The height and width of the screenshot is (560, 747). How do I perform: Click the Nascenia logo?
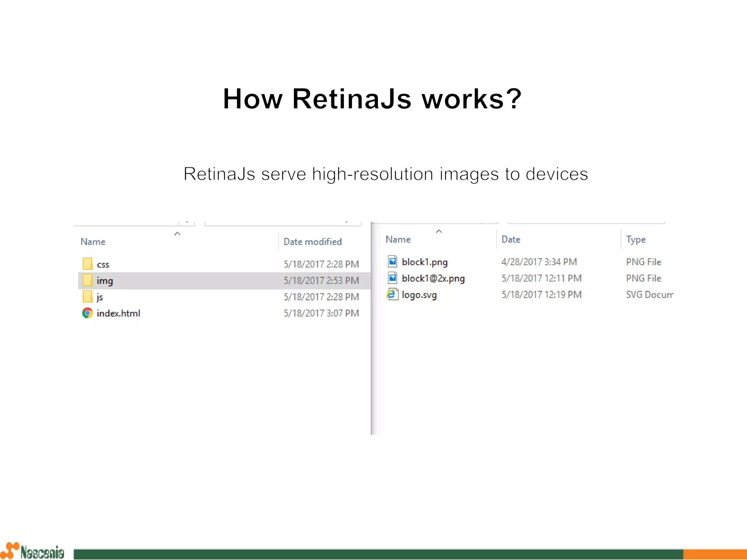point(33,551)
